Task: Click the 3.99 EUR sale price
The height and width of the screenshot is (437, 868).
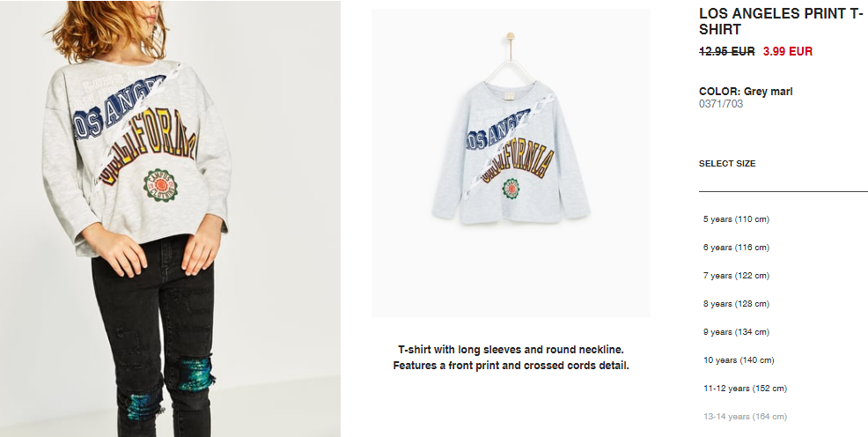Action: click(x=788, y=51)
